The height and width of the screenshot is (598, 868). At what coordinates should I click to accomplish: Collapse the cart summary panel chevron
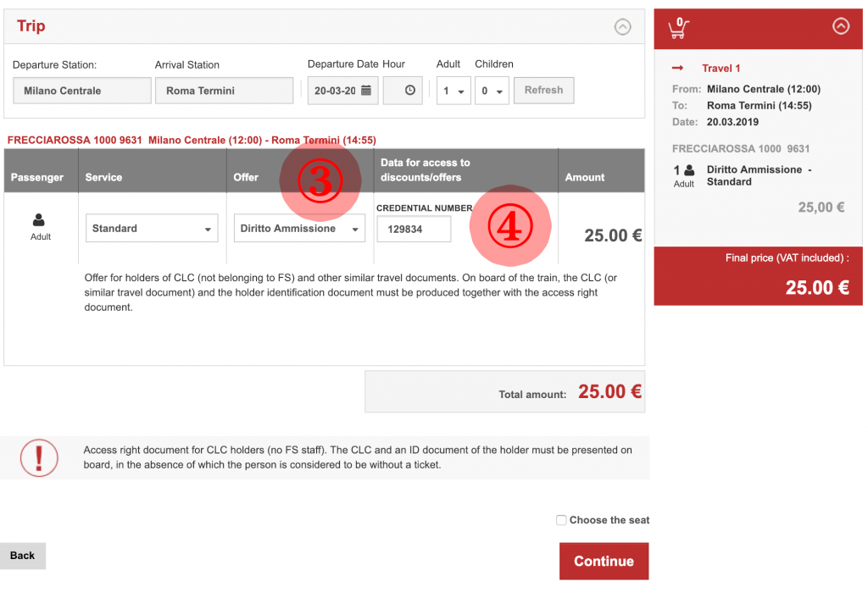(840, 26)
